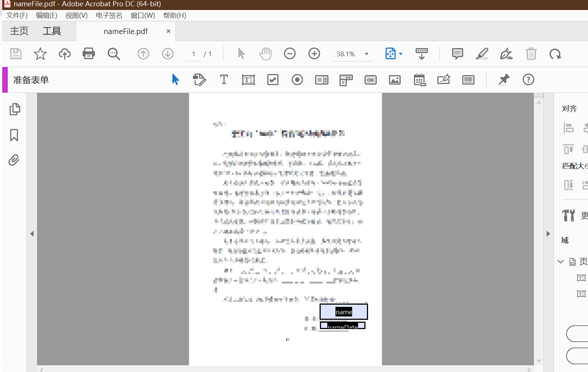Add an OK button form field
Viewport: 588px width, 372px height.
(371, 80)
